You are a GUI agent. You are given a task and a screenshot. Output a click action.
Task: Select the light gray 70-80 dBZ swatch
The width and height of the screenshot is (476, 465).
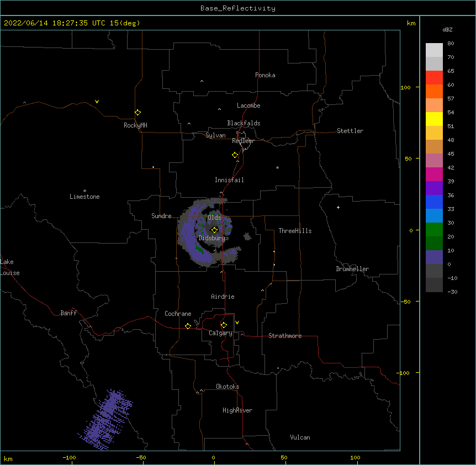[x=434, y=50]
